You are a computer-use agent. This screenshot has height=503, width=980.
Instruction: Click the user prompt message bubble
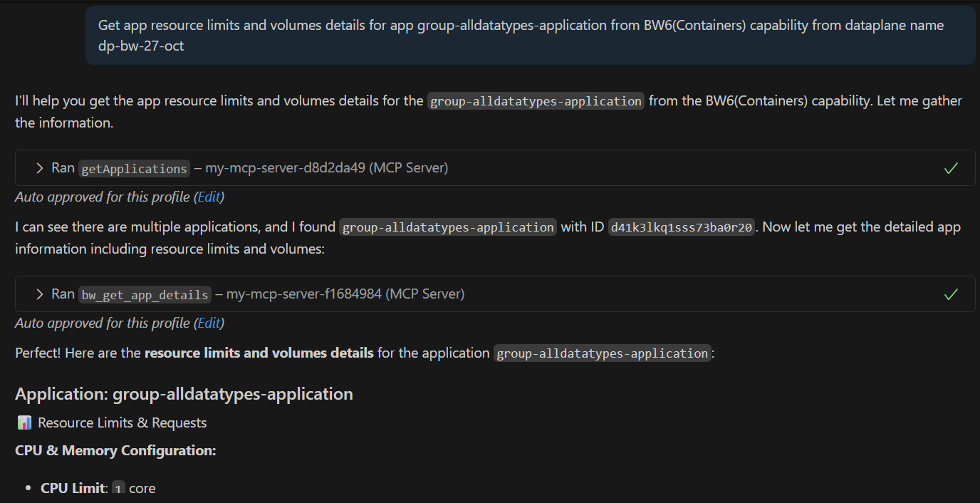pyautogui.click(x=530, y=35)
